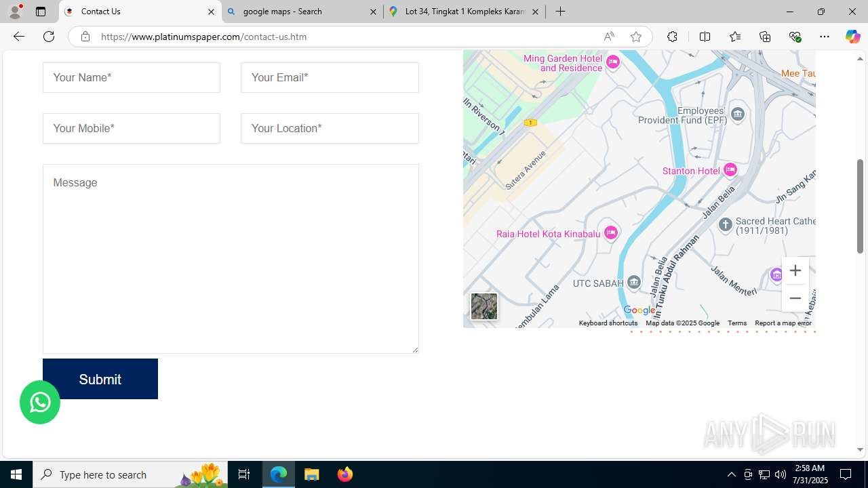The width and height of the screenshot is (868, 488).
Task: Click the Your Location field
Action: (x=330, y=128)
